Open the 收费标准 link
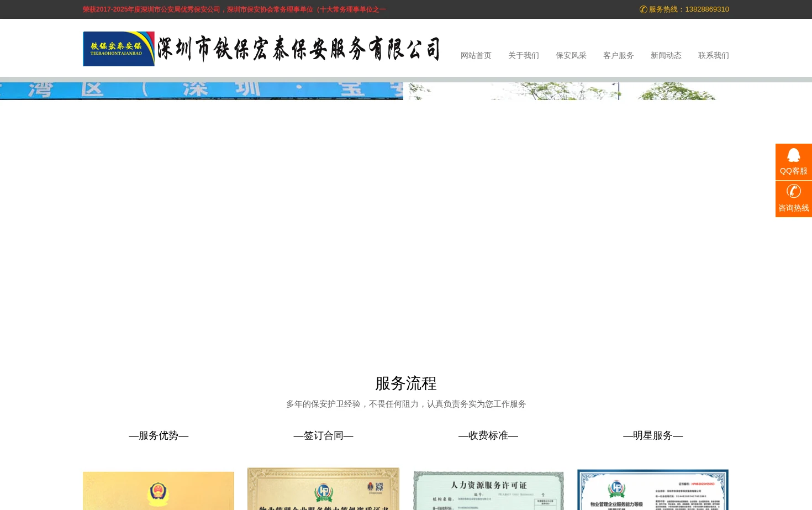The width and height of the screenshot is (812, 510). coord(488,435)
